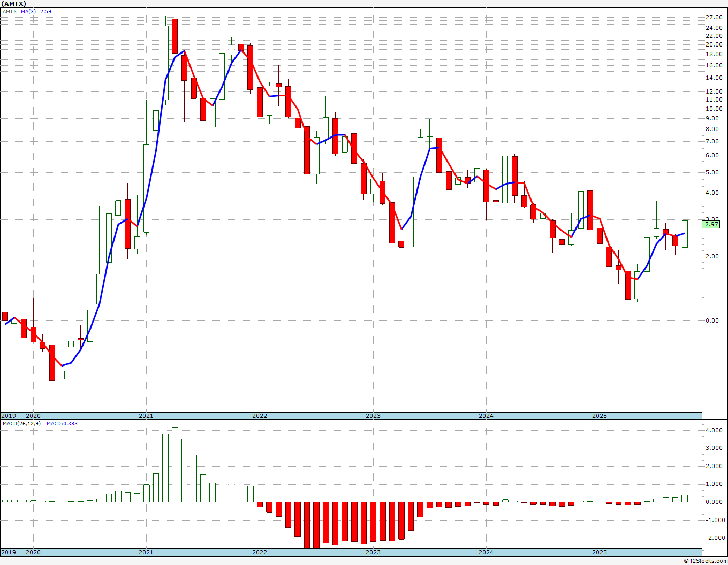Click 2020 on the price chart time axis
Screen dimensions: 728x565
[x=33, y=416]
